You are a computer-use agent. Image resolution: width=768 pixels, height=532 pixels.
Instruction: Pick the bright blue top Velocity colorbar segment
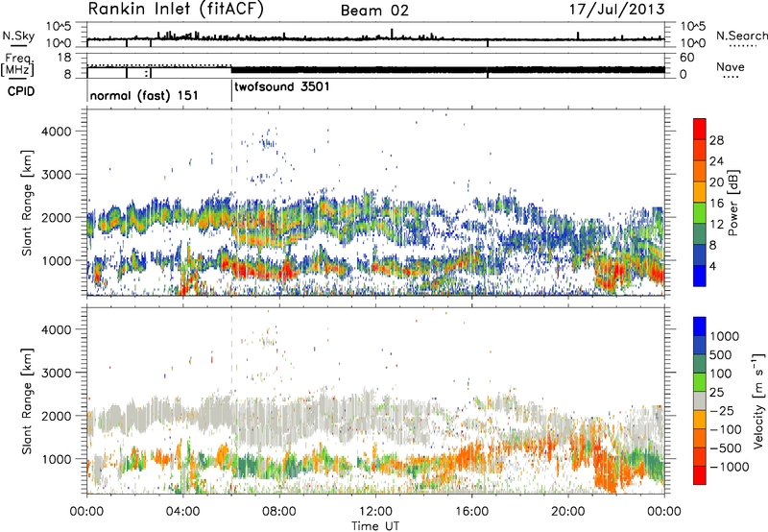(700, 326)
